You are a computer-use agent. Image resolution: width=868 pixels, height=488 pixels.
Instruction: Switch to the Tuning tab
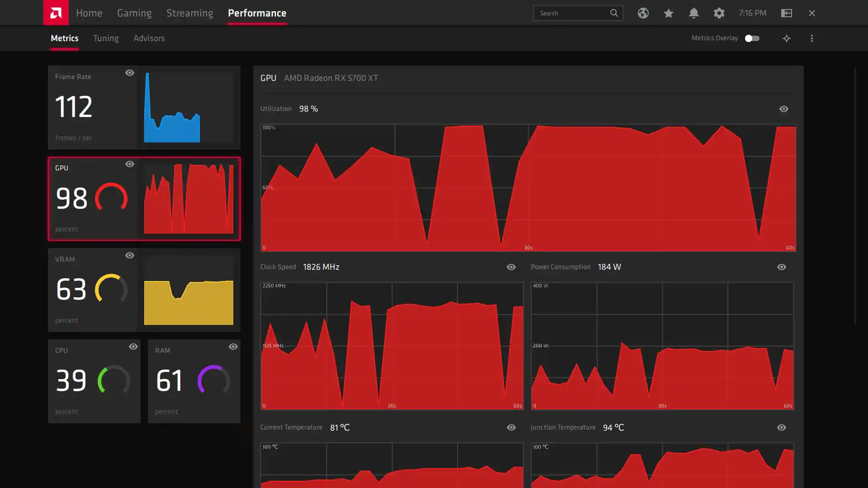click(x=106, y=38)
